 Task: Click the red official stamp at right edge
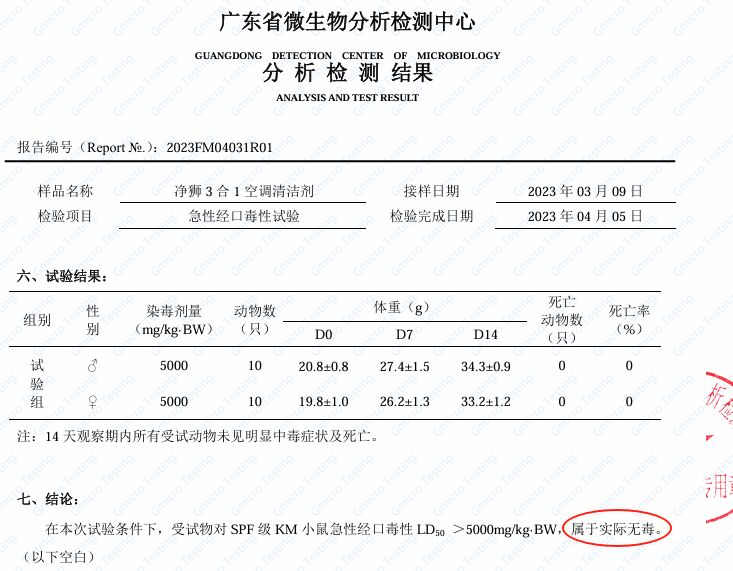(719, 447)
